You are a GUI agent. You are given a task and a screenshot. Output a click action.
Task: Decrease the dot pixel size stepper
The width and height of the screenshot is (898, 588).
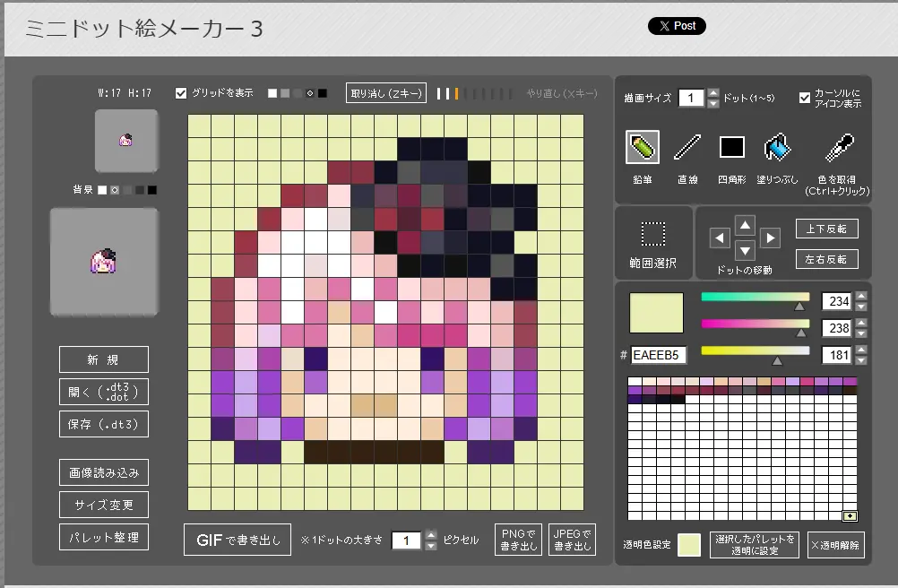430,545
